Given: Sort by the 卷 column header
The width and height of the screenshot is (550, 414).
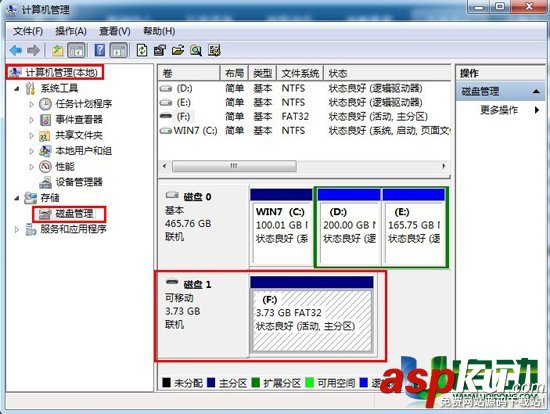Looking at the screenshot, I should tap(189, 73).
